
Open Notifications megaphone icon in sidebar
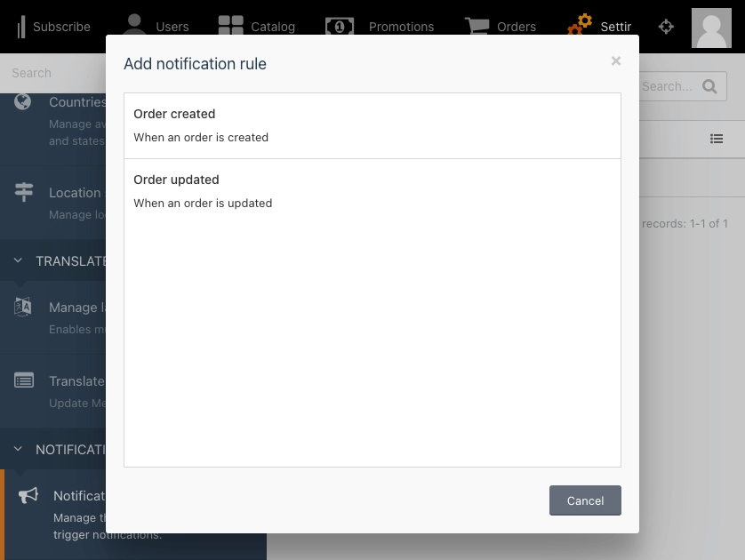pyautogui.click(x=28, y=495)
